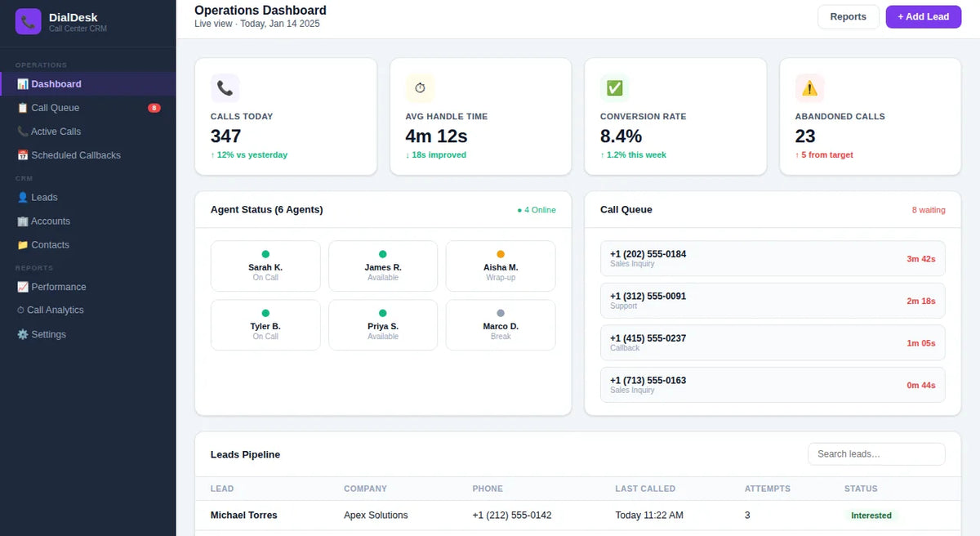Viewport: 980px width, 536px height.
Task: Click the '12% vs yesterday' trend text
Action: (249, 155)
